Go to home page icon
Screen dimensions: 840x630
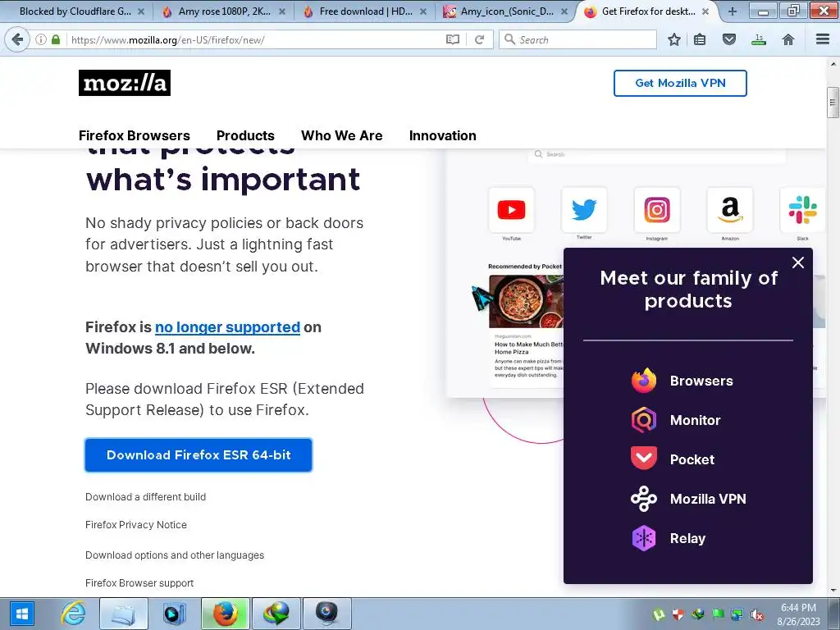pyautogui.click(x=788, y=39)
